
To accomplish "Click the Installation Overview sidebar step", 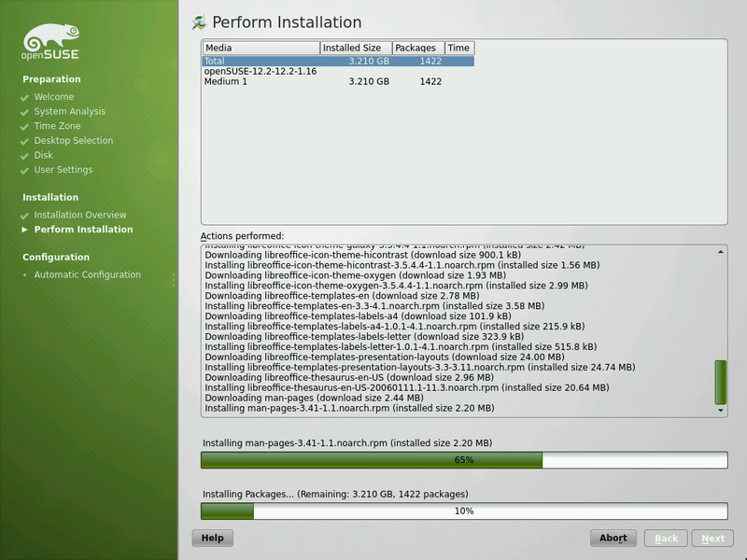I will pyautogui.click(x=80, y=215).
